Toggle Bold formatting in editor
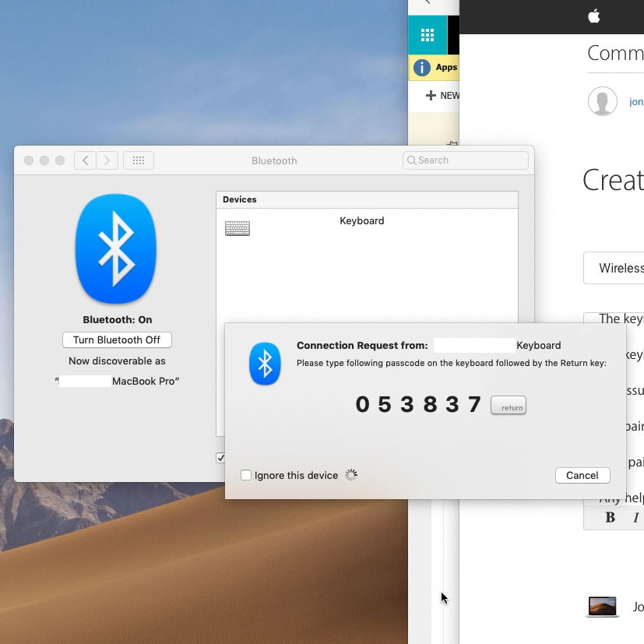Viewport: 644px width, 644px height. tap(611, 518)
